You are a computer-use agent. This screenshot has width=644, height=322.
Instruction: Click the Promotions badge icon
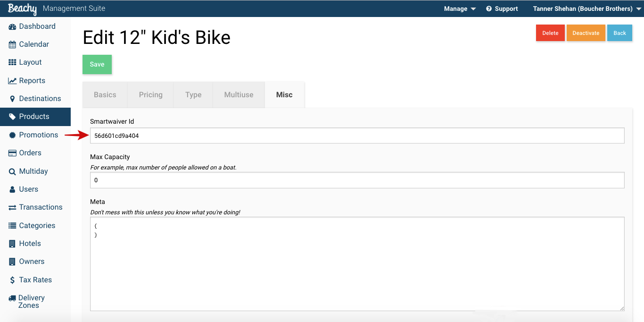coord(12,135)
